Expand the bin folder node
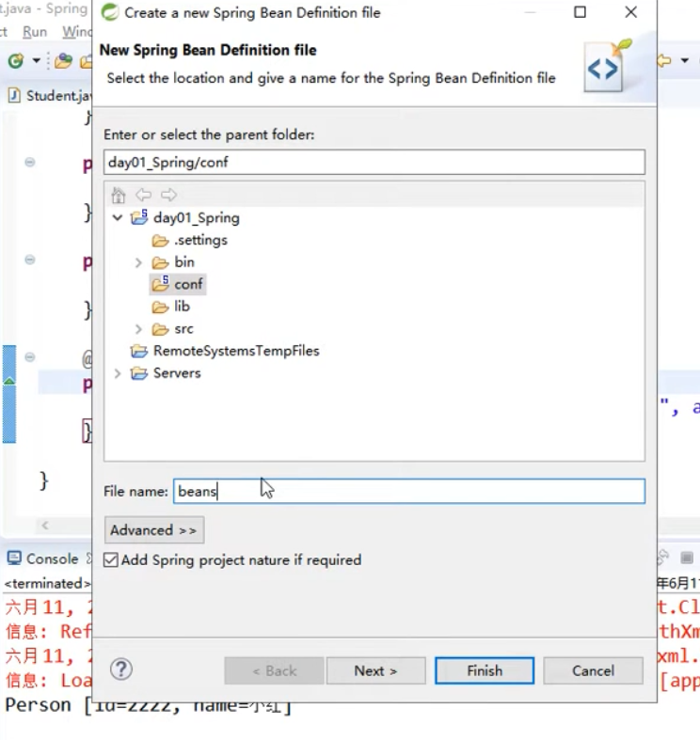This screenshot has width=700, height=740. pyautogui.click(x=138, y=262)
